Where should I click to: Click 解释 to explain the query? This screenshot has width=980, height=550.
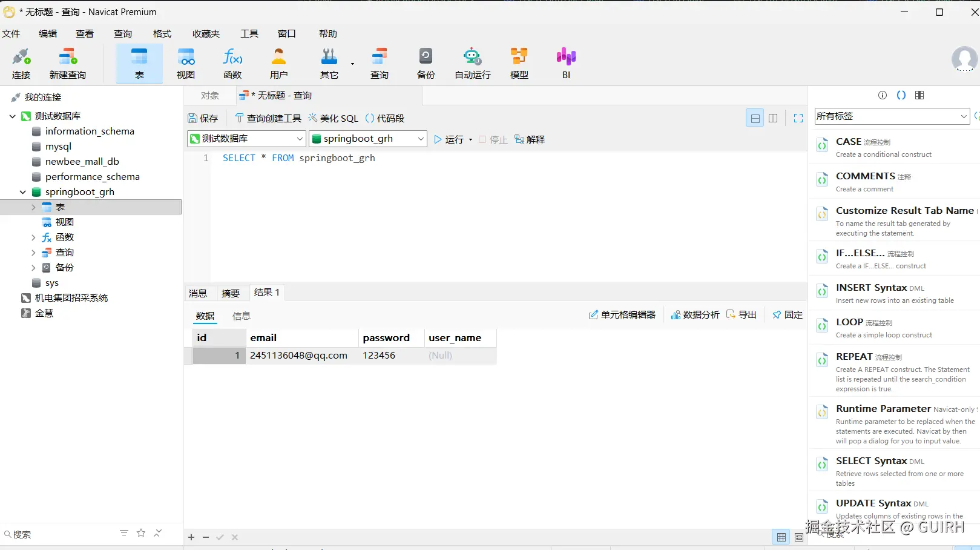530,139
